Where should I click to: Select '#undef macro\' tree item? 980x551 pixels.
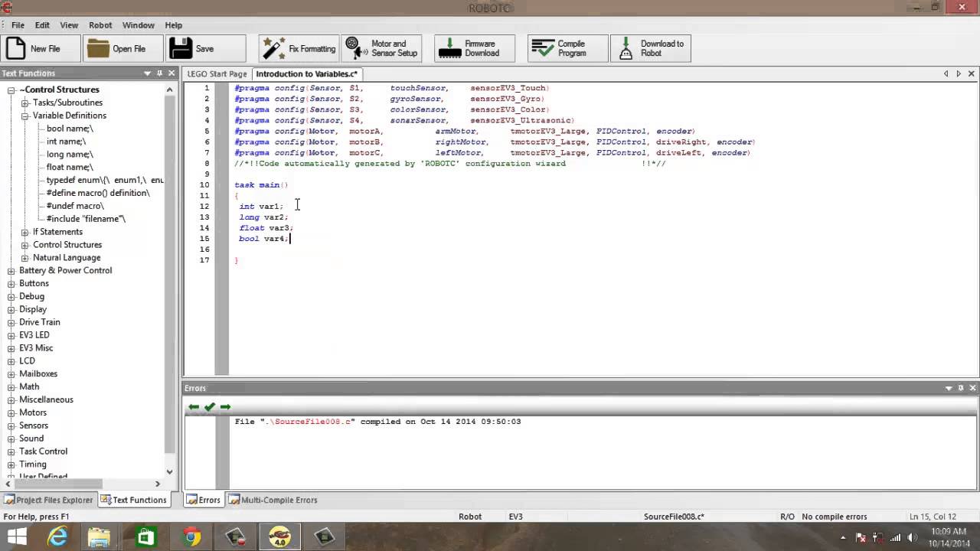tap(75, 206)
